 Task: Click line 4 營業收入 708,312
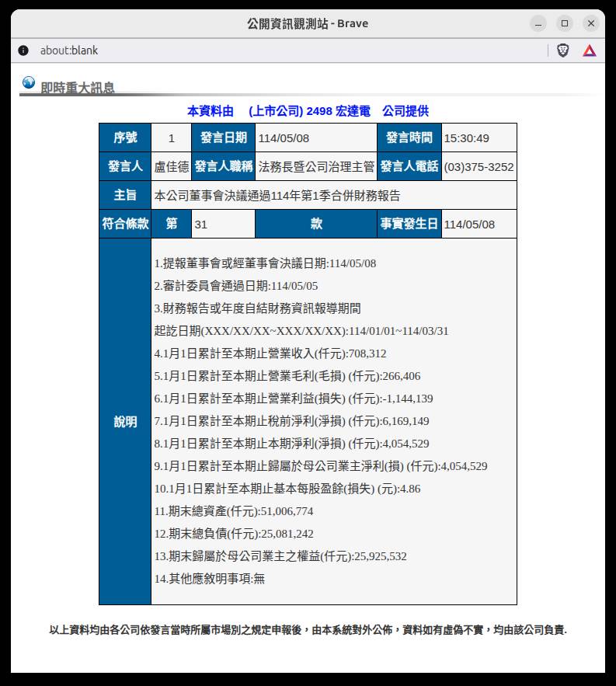click(270, 353)
